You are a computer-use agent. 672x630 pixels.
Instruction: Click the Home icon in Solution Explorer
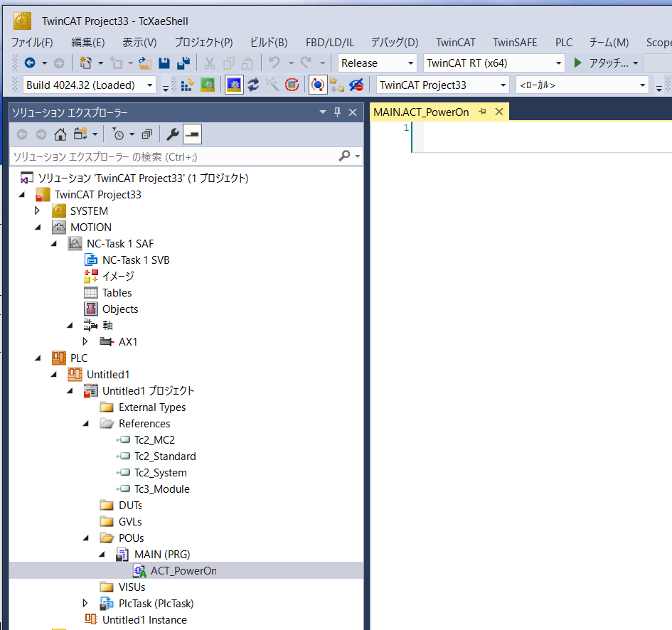click(60, 134)
